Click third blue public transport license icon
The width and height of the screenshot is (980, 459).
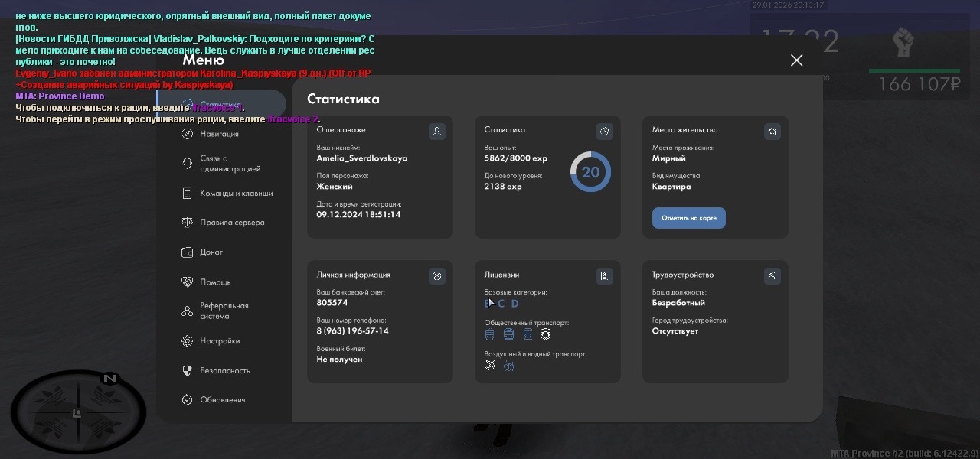528,334
